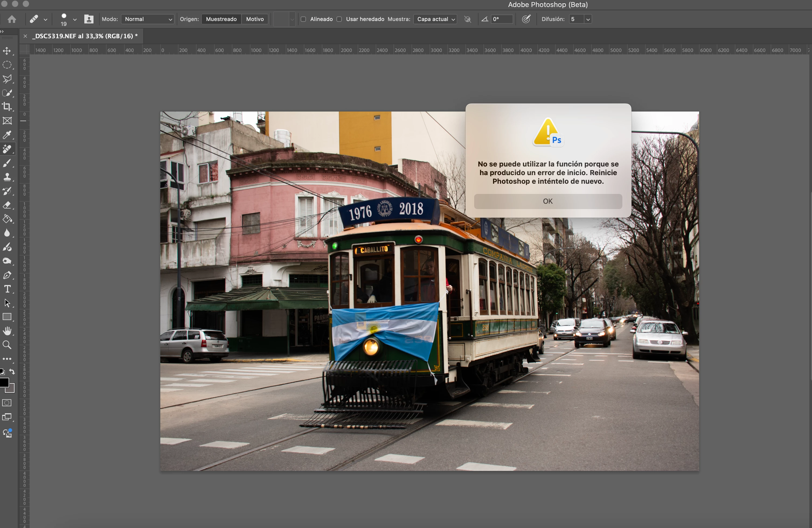Viewport: 812px width, 528px height.
Task: Open the Modo Normal dropdown
Action: (x=148, y=19)
